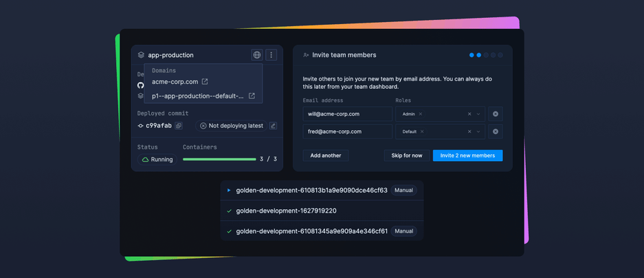Image resolution: width=644 pixels, height=278 pixels.
Task: Clear all roles in the Default row
Action: [469, 131]
